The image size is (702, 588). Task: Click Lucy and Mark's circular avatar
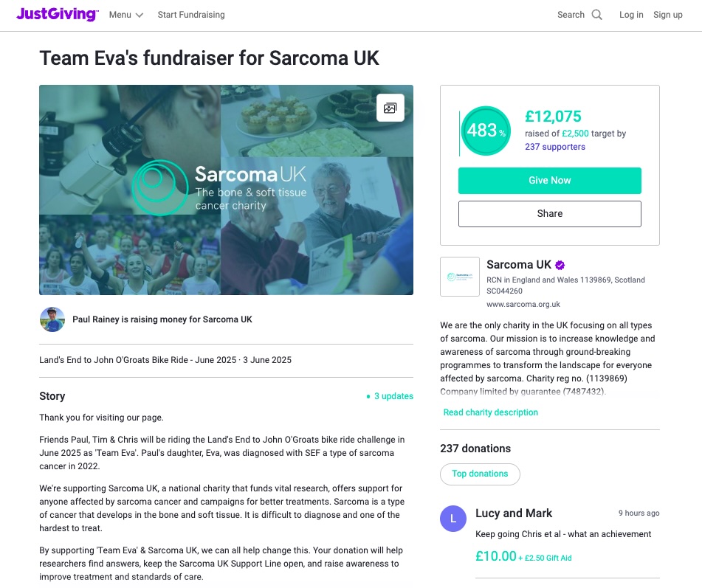(x=452, y=519)
